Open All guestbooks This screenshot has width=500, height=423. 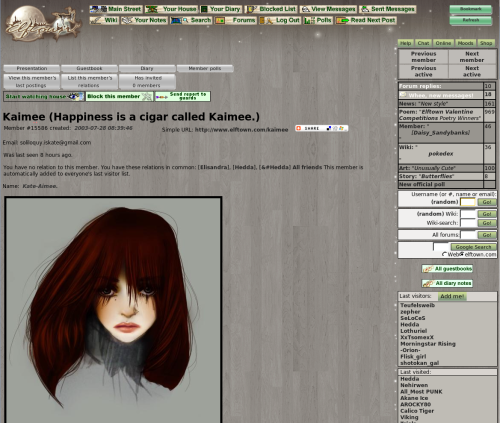[447, 269]
